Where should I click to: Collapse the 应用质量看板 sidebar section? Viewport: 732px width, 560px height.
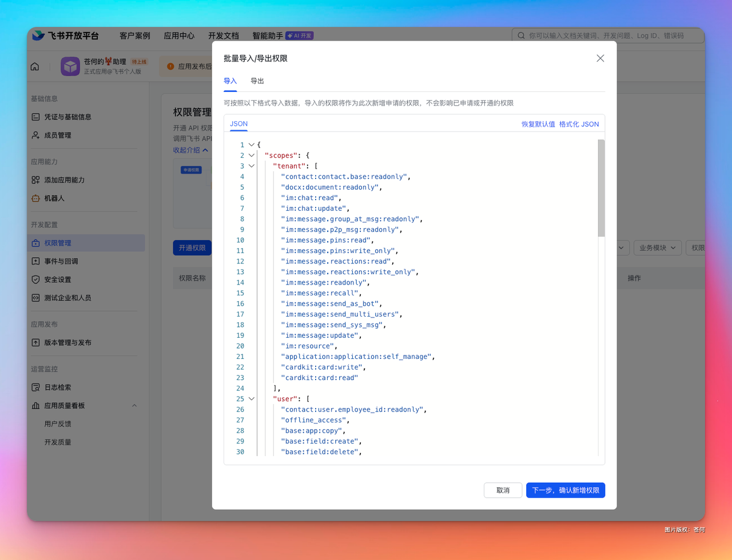pyautogui.click(x=134, y=406)
